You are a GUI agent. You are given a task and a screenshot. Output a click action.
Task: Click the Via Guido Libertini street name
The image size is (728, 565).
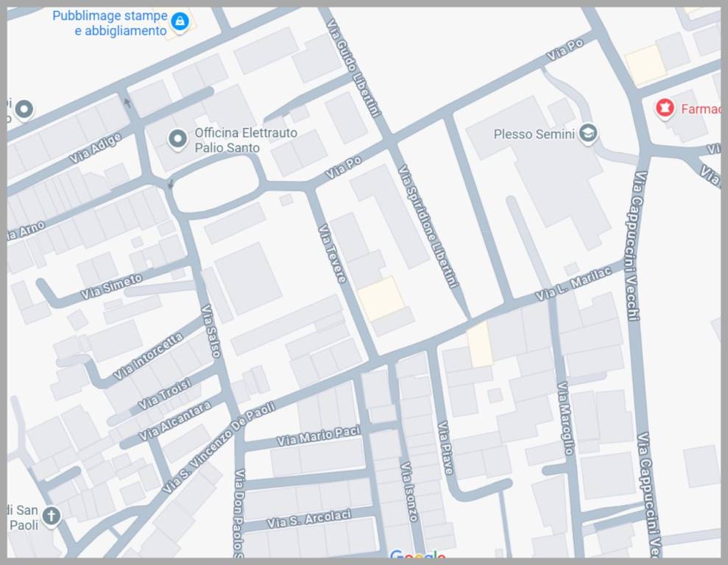tap(358, 68)
